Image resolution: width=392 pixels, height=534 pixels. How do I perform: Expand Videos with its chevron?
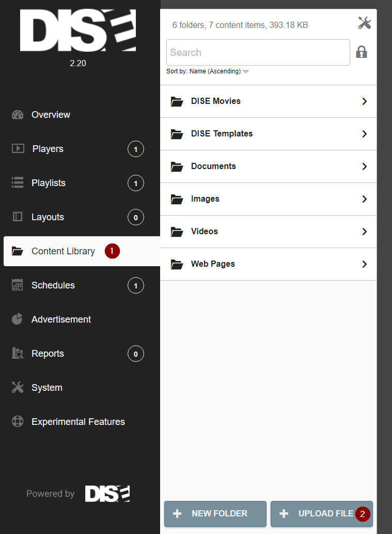coord(365,232)
